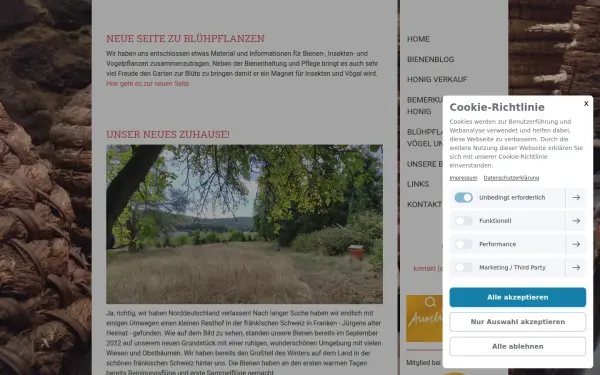Click the Cookie-Richtlinie title text

click(x=497, y=107)
